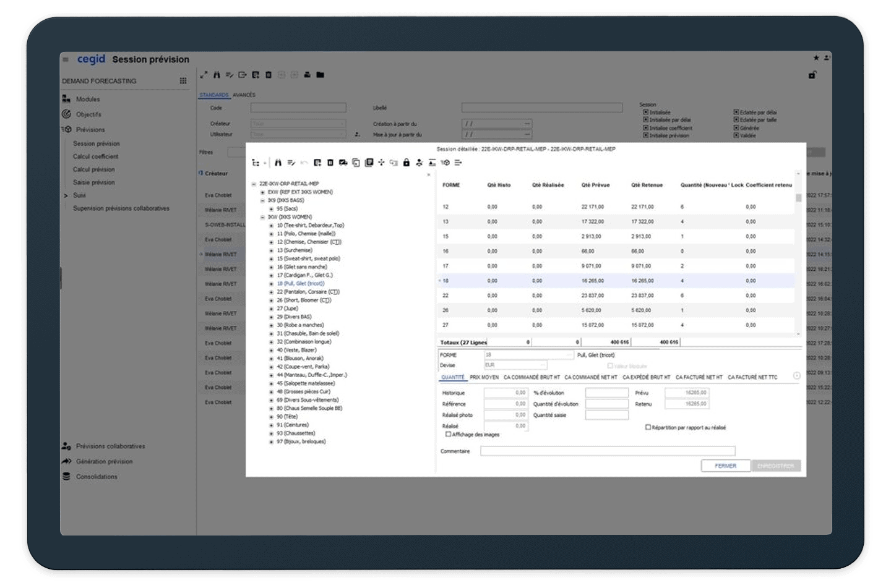
Task: Click the four-arrow move icon in dialog toolbar
Action: pos(381,163)
